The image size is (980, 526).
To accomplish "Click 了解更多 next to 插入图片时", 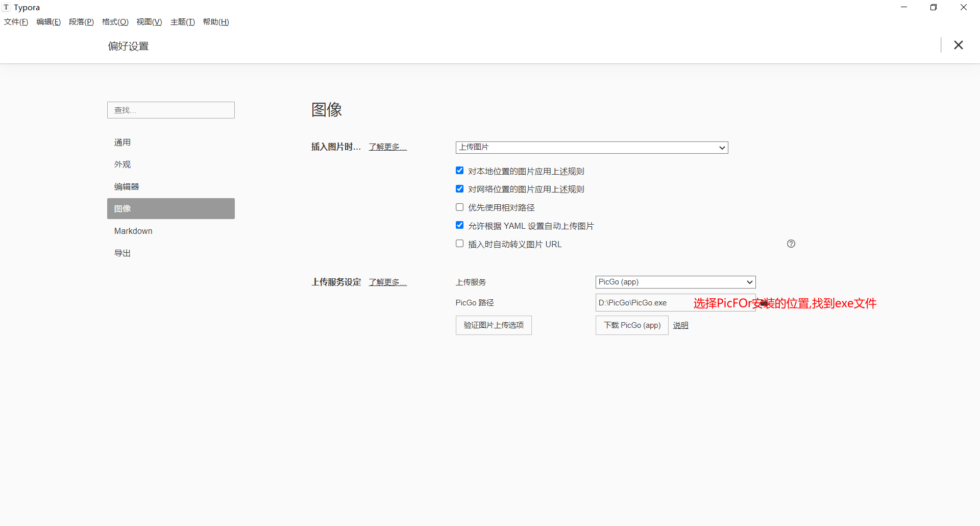I will pyautogui.click(x=387, y=147).
